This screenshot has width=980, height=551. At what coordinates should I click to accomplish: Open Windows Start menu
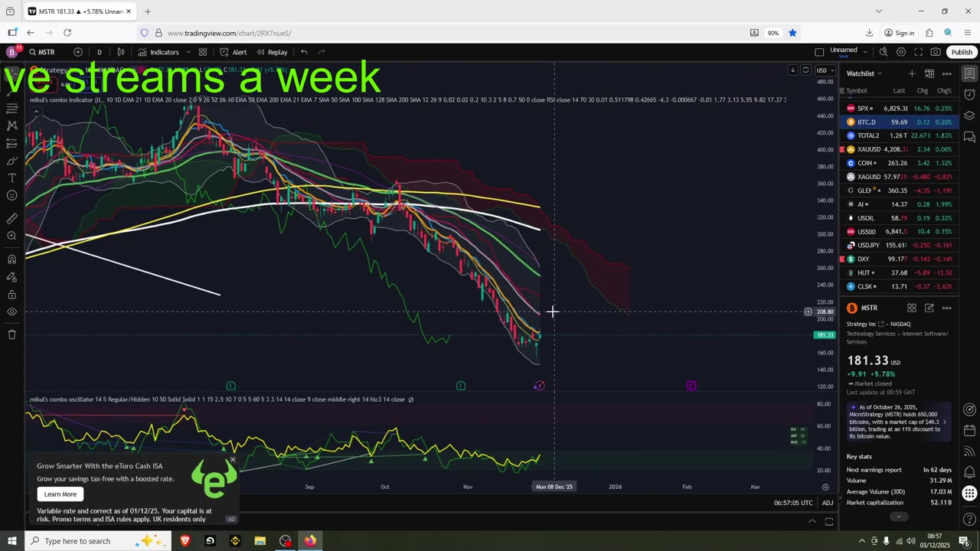tap(11, 541)
